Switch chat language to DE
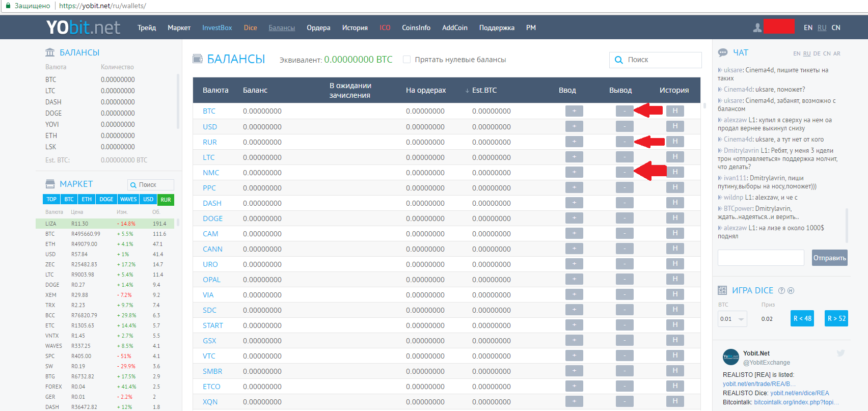 [x=817, y=53]
